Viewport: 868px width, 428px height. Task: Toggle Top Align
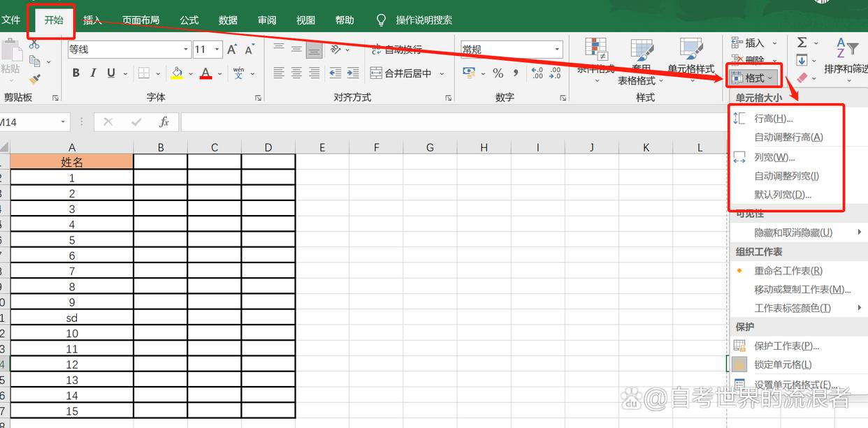pos(279,50)
